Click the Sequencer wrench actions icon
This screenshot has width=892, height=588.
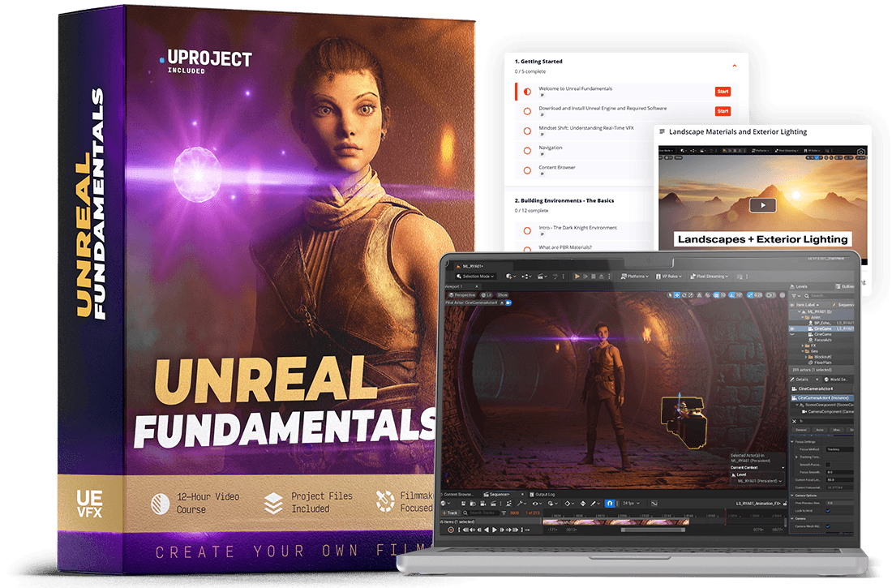(x=521, y=503)
